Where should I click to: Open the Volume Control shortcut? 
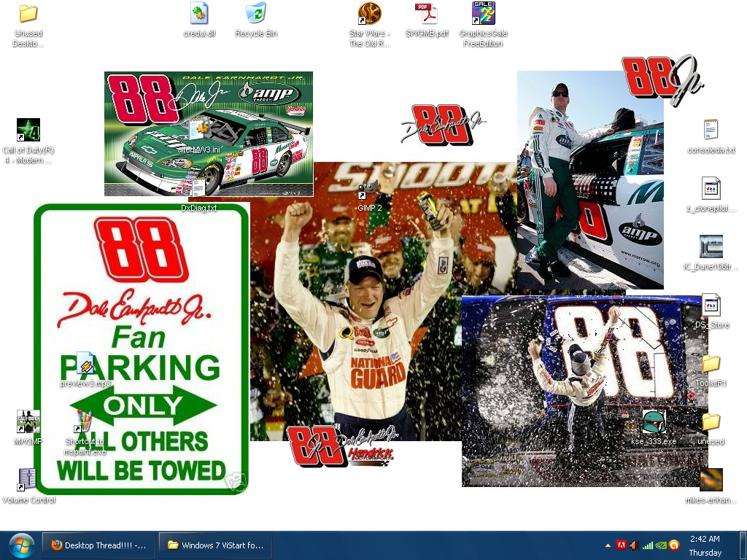pyautogui.click(x=27, y=480)
